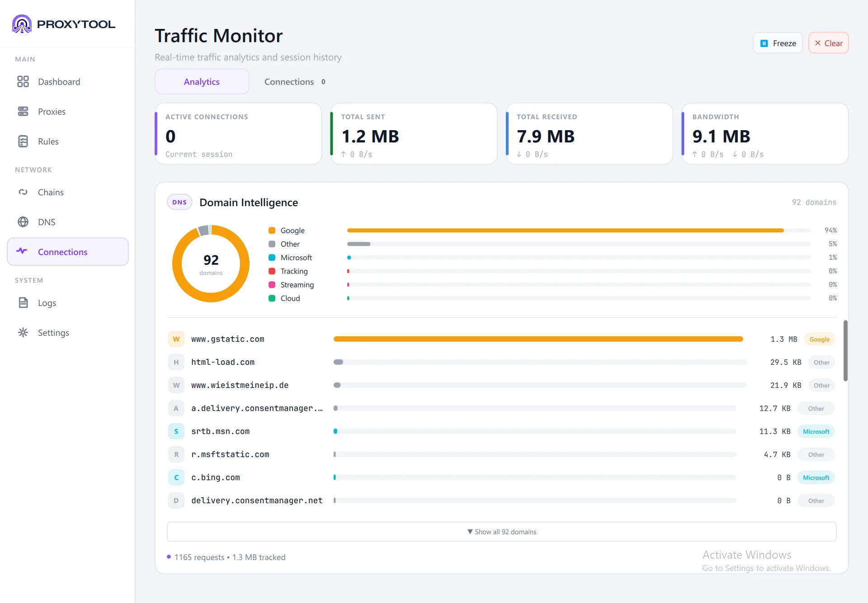Open the Logs document icon
Screen dimensions: 868x603
point(23,302)
